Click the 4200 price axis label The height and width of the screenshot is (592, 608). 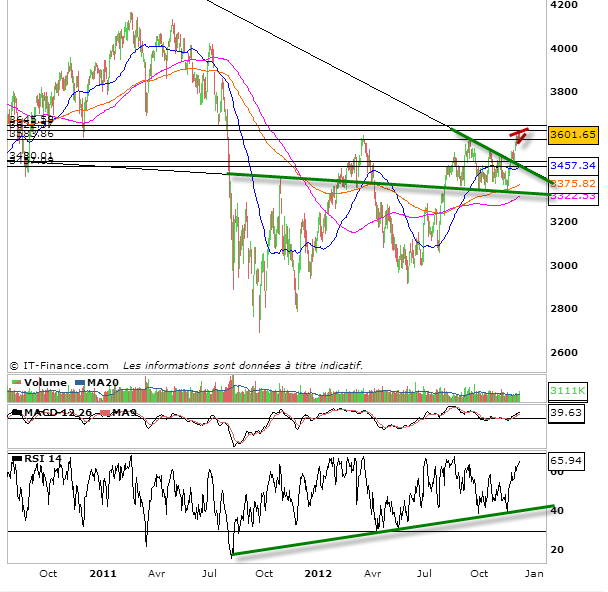[566, 6]
